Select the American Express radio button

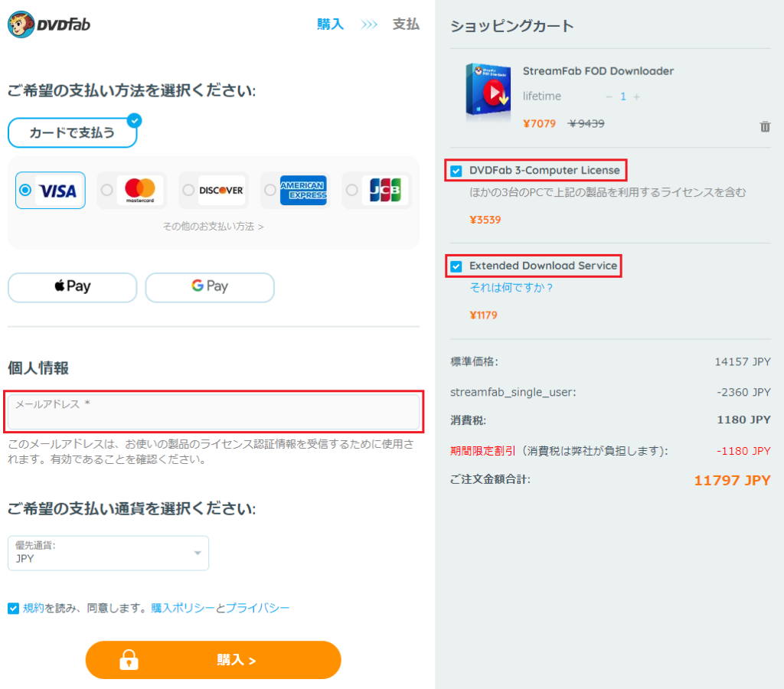click(270, 190)
